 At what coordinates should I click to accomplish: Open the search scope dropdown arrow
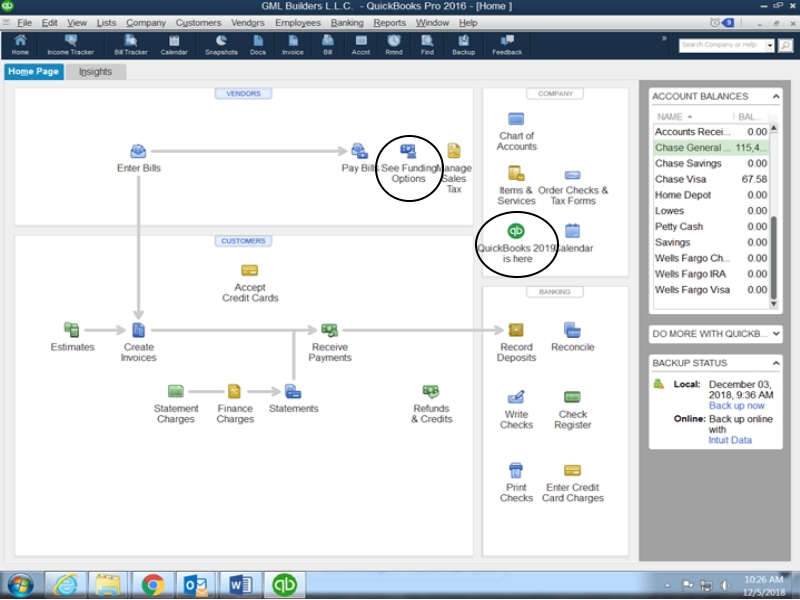[769, 45]
